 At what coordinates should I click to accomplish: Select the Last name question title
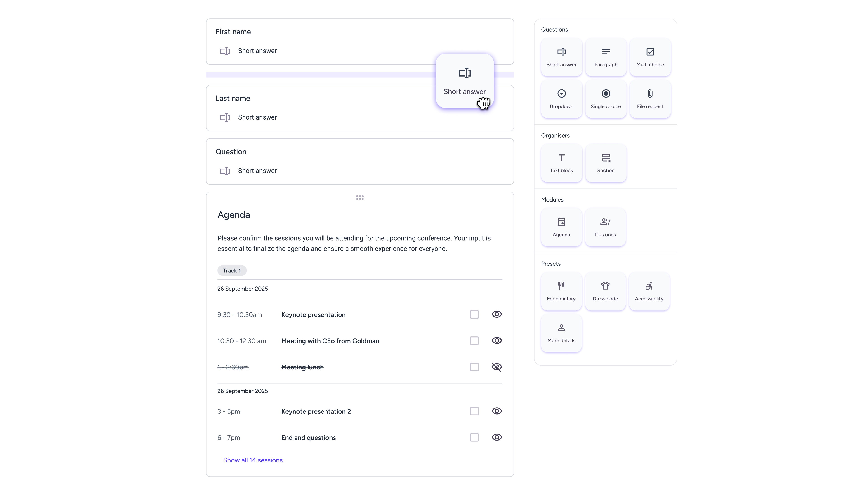[x=233, y=98]
